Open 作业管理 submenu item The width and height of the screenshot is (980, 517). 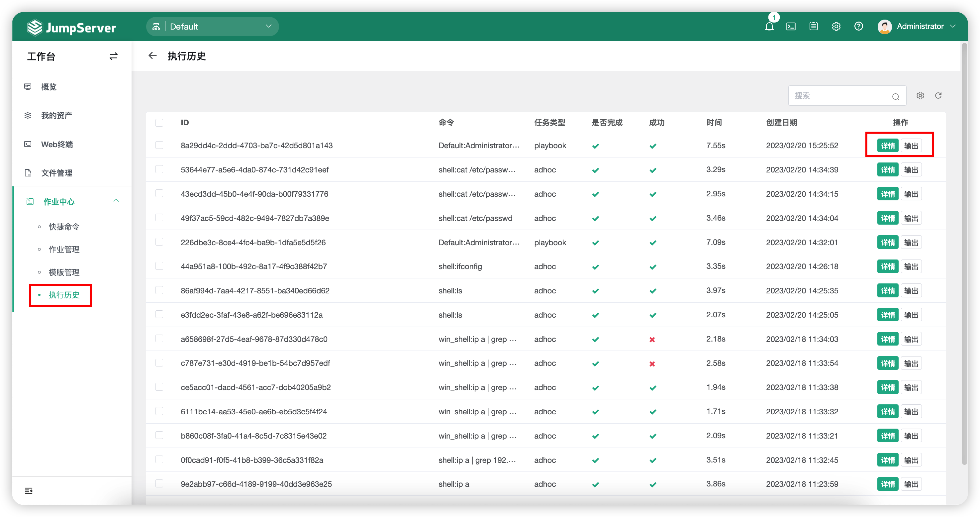pyautogui.click(x=64, y=250)
